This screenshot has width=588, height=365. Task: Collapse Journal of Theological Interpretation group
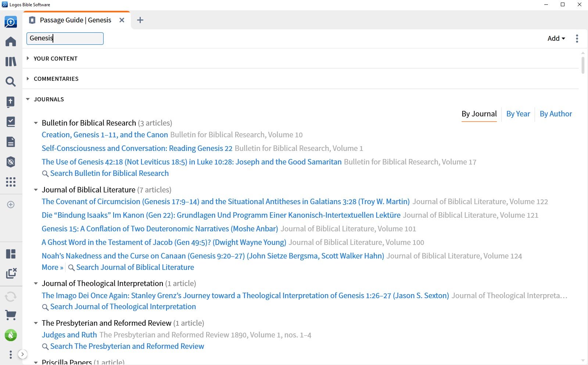(x=36, y=283)
